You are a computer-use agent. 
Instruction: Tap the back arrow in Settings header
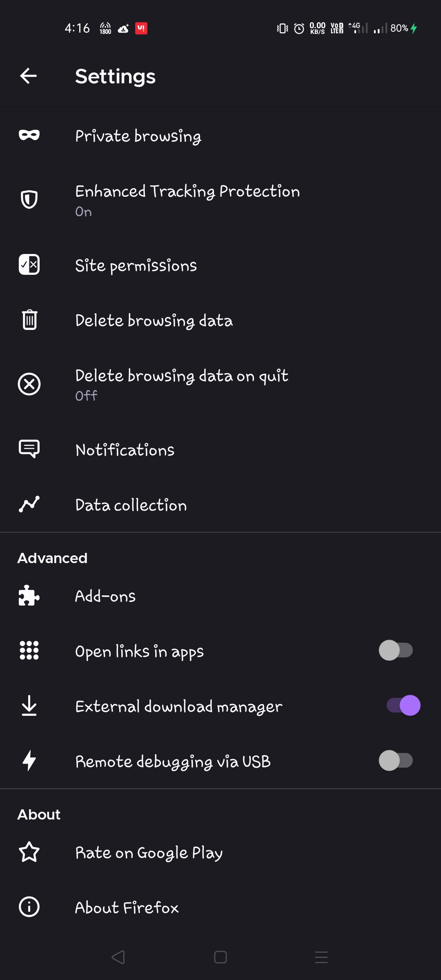click(29, 76)
